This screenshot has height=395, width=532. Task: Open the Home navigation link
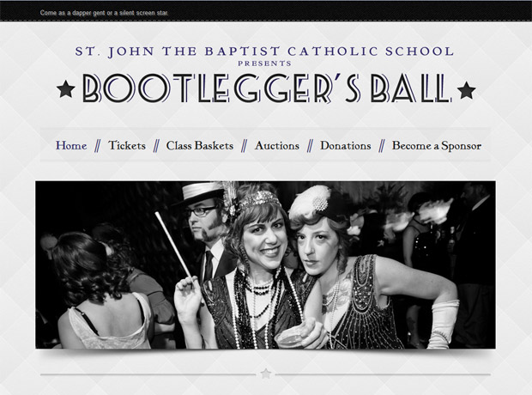pyautogui.click(x=71, y=145)
